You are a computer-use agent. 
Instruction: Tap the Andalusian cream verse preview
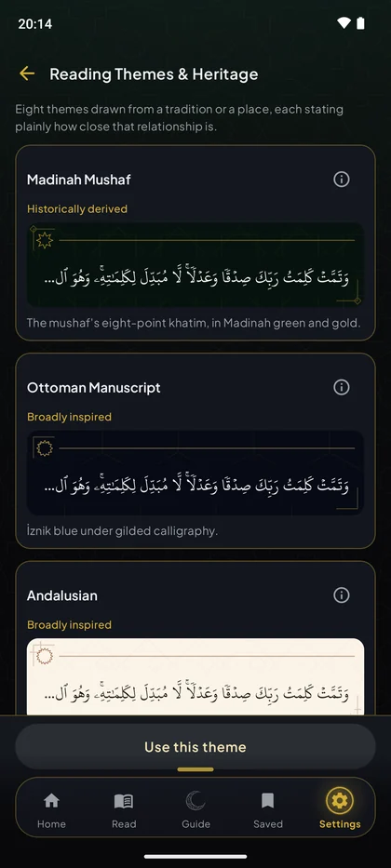click(x=195, y=676)
